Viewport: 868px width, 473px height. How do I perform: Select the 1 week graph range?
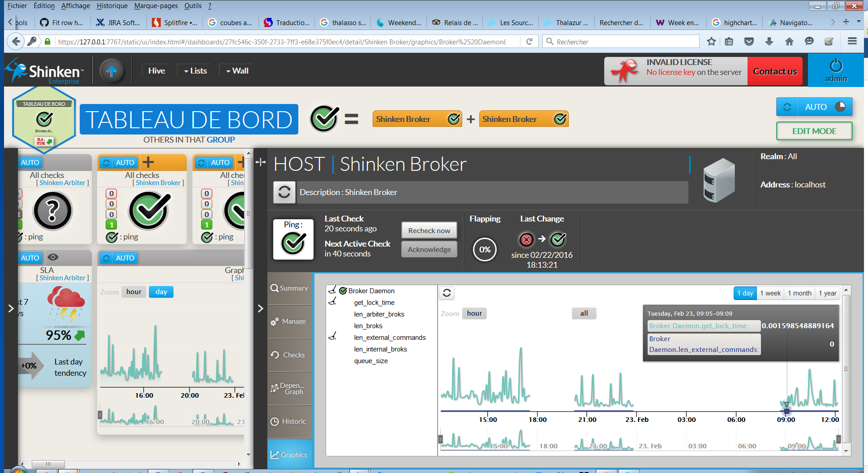pos(770,293)
